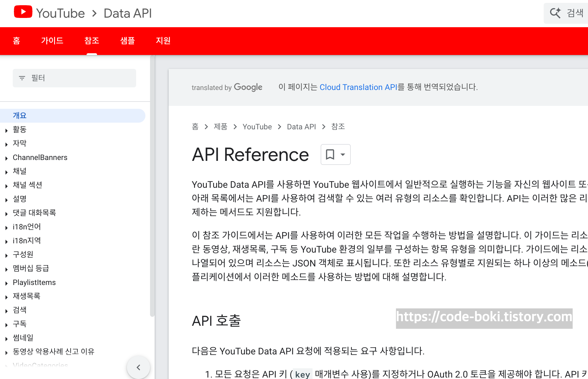
Task: Expand the PlaylistItems section
Action: (6, 283)
